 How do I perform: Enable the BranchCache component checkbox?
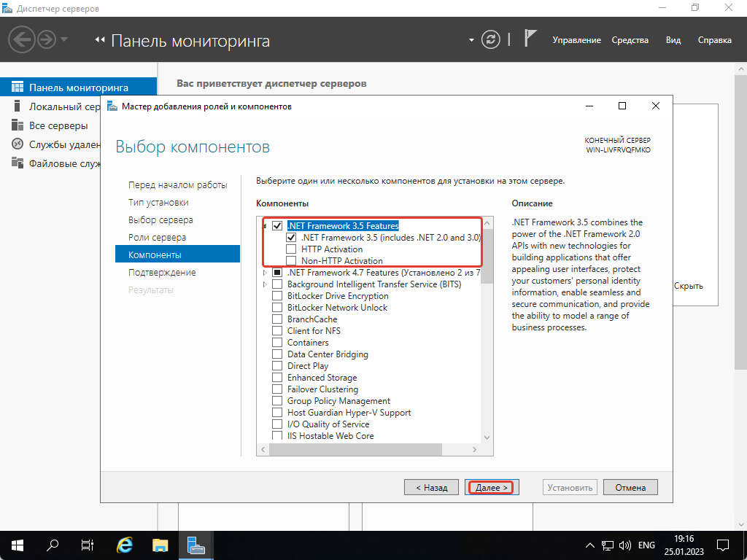click(277, 319)
